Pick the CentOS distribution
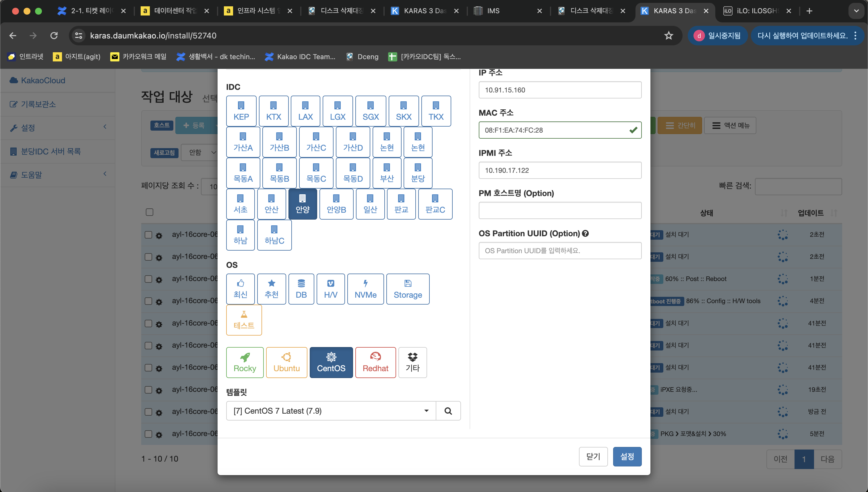This screenshot has height=492, width=868. (x=331, y=363)
